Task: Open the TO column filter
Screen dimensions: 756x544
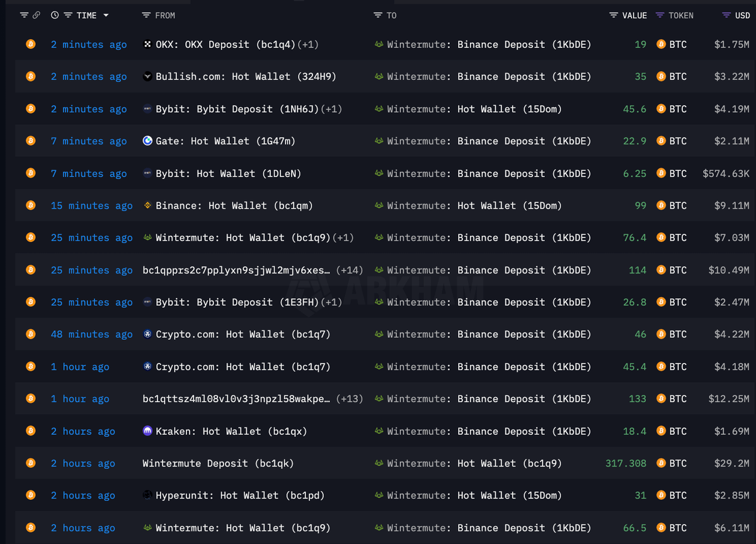Action: [x=378, y=15]
